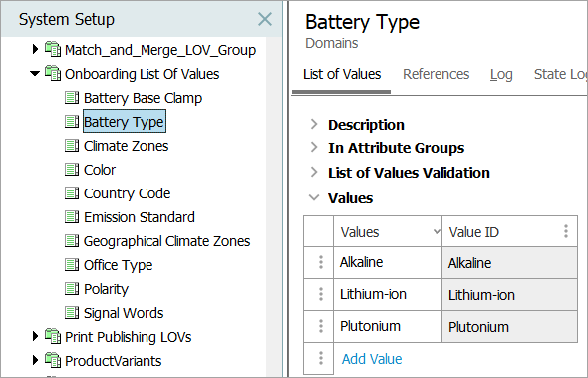Click the Alkaline cell in Value ID column
This screenshot has width=588, height=378.
click(x=509, y=262)
